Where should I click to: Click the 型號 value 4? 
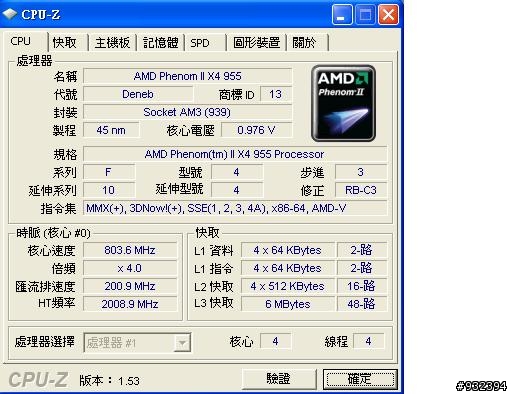237,172
